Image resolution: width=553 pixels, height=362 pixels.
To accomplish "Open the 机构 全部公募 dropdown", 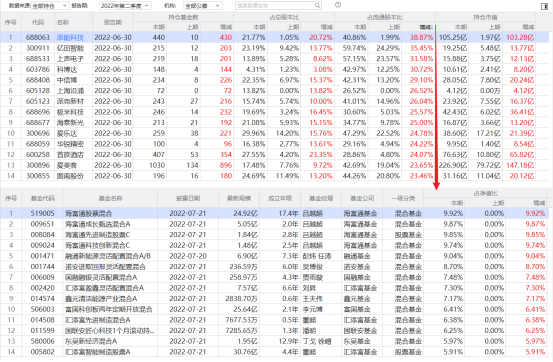I will pos(203,6).
